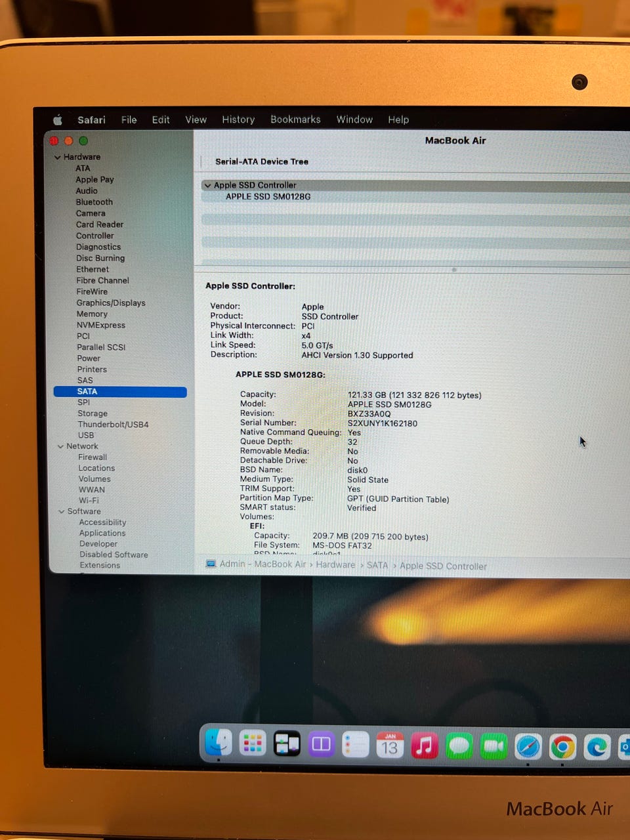Select APPLE SSD SM0128G in device tree
This screenshot has width=630, height=840.
tap(268, 197)
